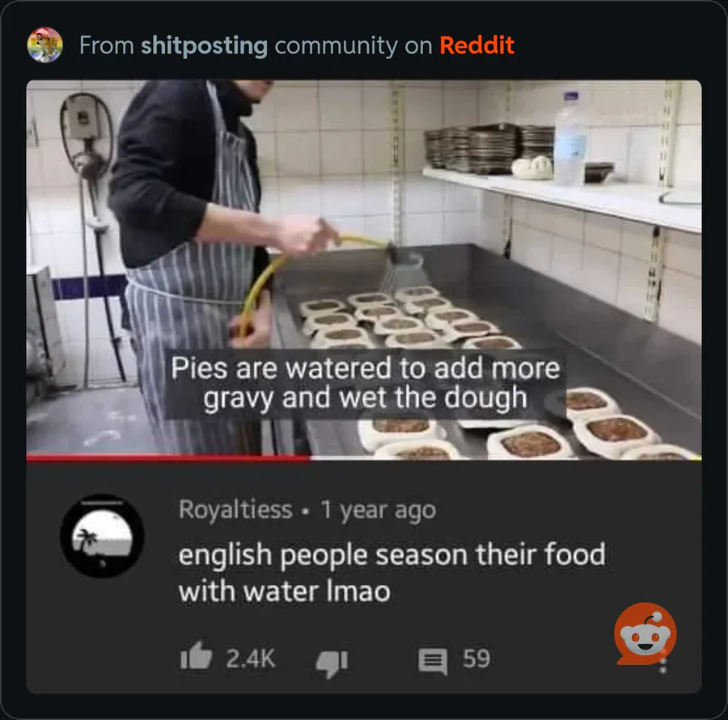728x720 pixels.
Task: Click the water bottle on the shelf
Action: click(x=570, y=138)
